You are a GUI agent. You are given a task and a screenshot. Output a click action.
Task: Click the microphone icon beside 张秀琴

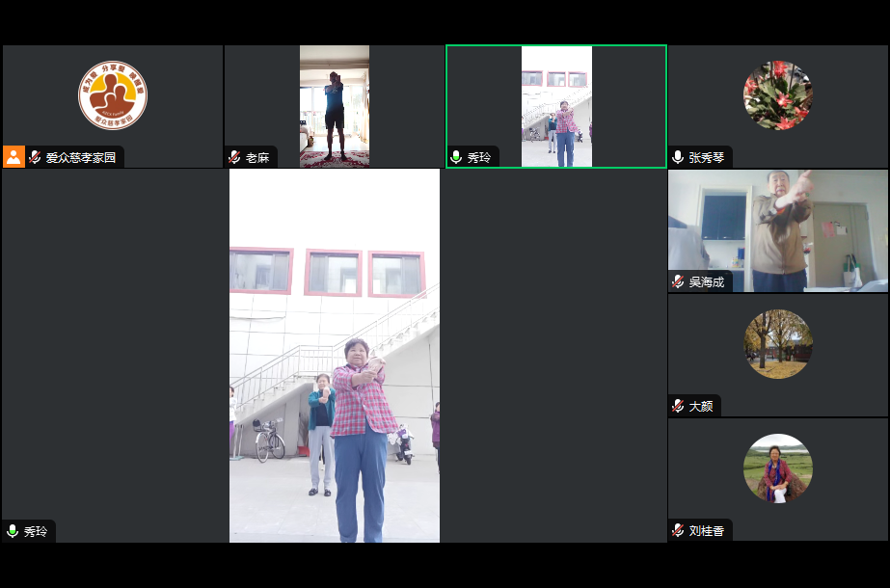[679, 157]
